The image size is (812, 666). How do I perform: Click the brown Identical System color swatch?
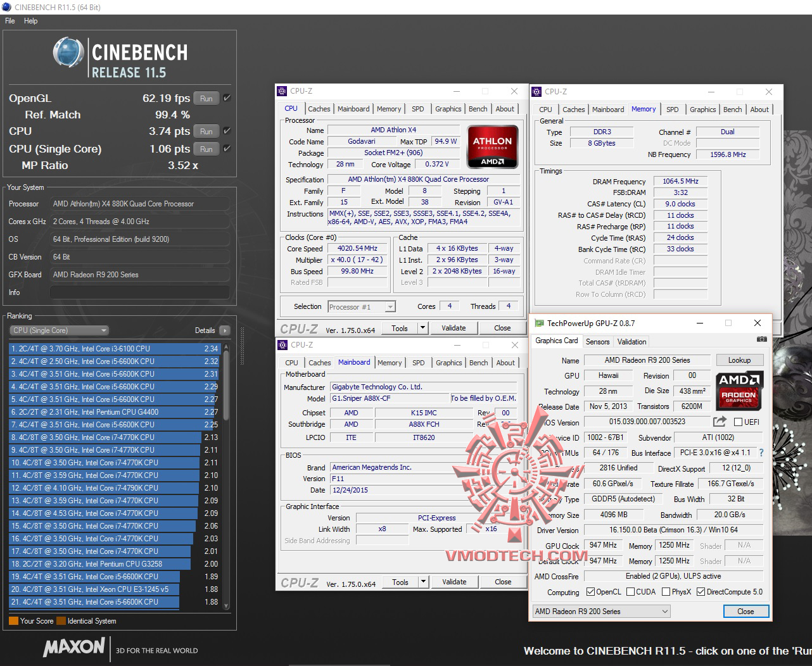coord(61,621)
